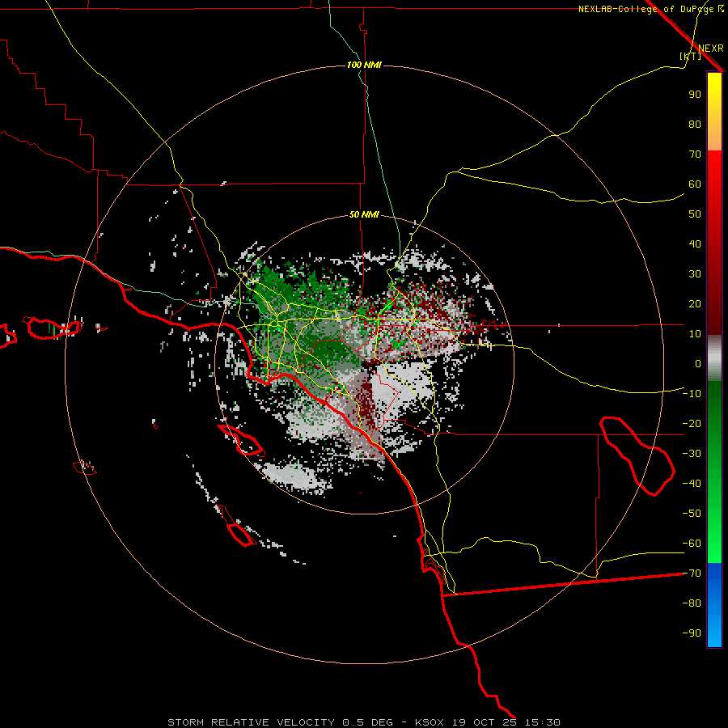The height and width of the screenshot is (728, 728).
Task: Click the -90 value on the velocity scale
Action: tap(692, 633)
